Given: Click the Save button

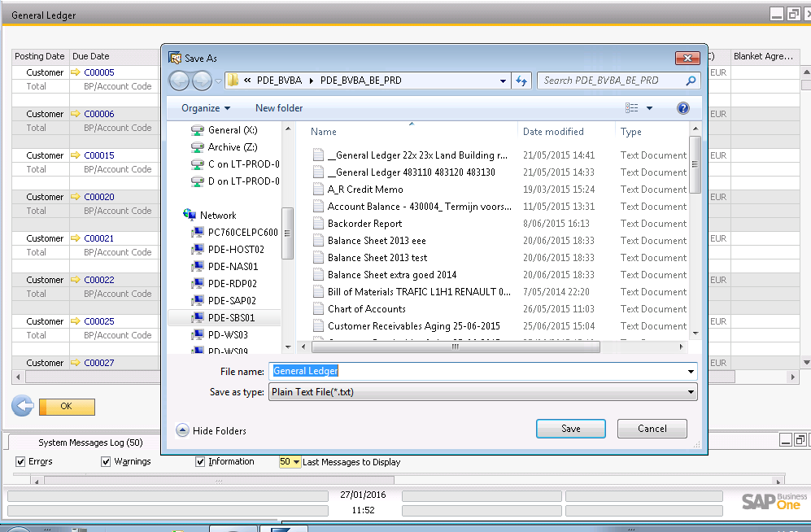Looking at the screenshot, I should pos(570,429).
